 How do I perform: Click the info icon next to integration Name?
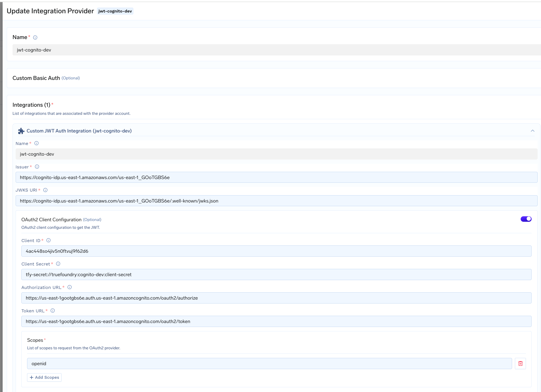(36, 143)
